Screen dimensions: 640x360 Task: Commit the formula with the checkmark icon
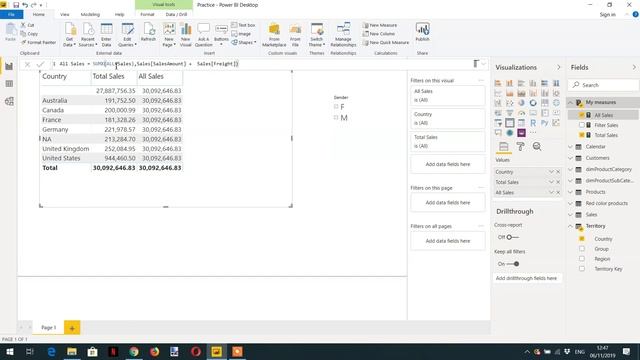[x=40, y=64]
